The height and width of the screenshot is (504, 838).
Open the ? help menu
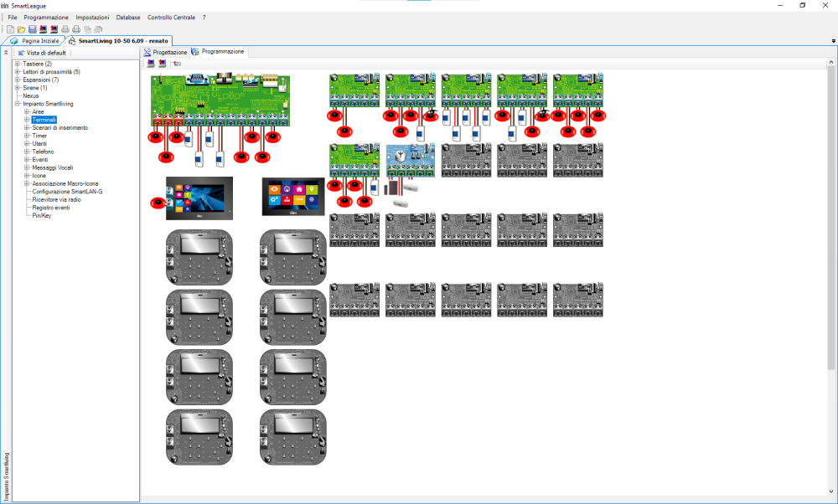coord(204,18)
